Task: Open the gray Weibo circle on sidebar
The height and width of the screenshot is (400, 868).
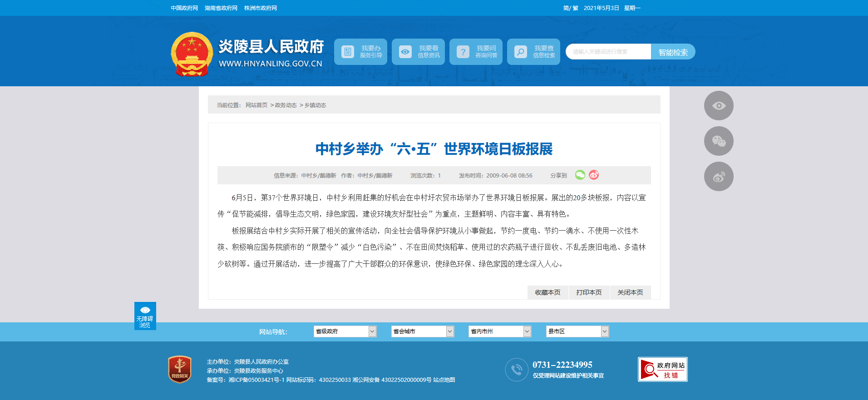Action: pyautogui.click(x=718, y=177)
